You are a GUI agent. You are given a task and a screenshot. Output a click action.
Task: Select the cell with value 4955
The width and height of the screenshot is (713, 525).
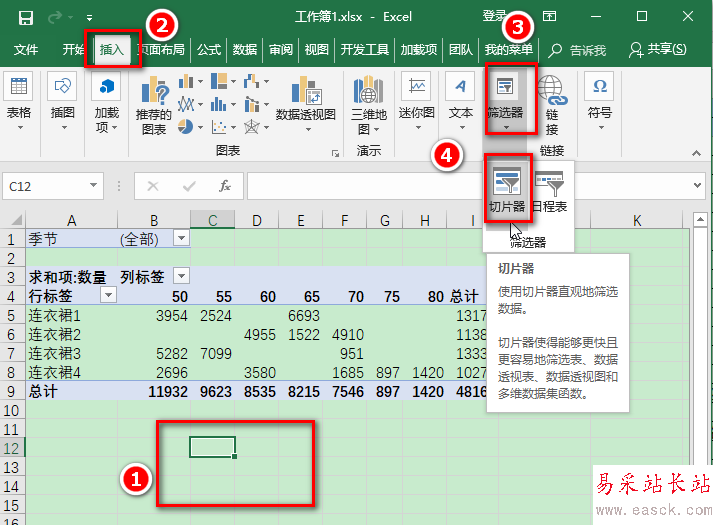tap(256, 335)
